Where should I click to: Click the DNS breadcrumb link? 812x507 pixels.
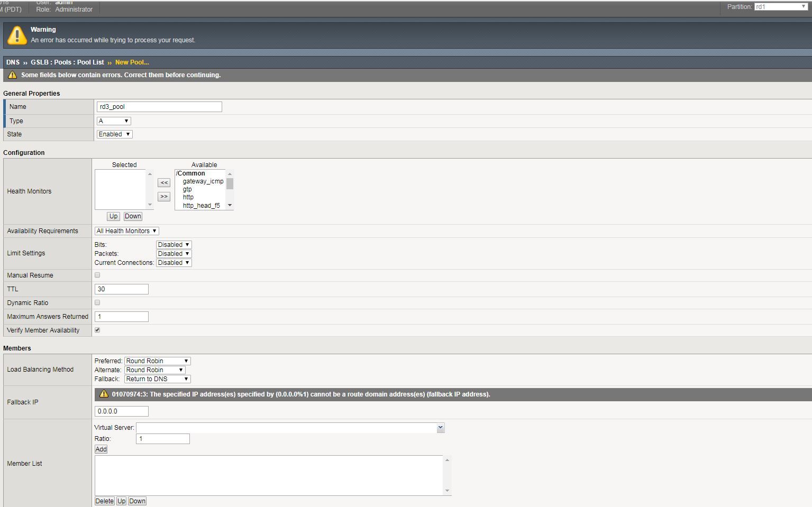point(12,62)
